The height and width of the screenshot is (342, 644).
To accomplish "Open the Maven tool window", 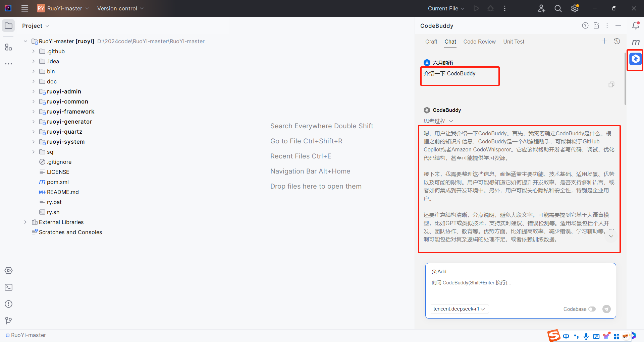I will pyautogui.click(x=636, y=42).
